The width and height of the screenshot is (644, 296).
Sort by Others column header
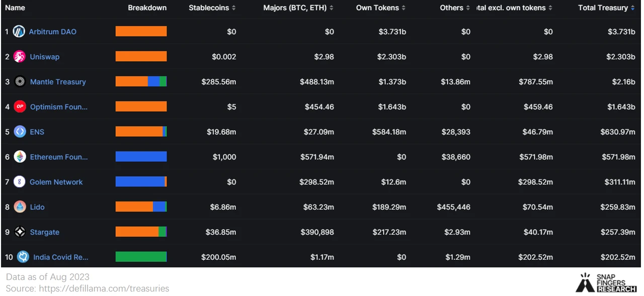455,8
